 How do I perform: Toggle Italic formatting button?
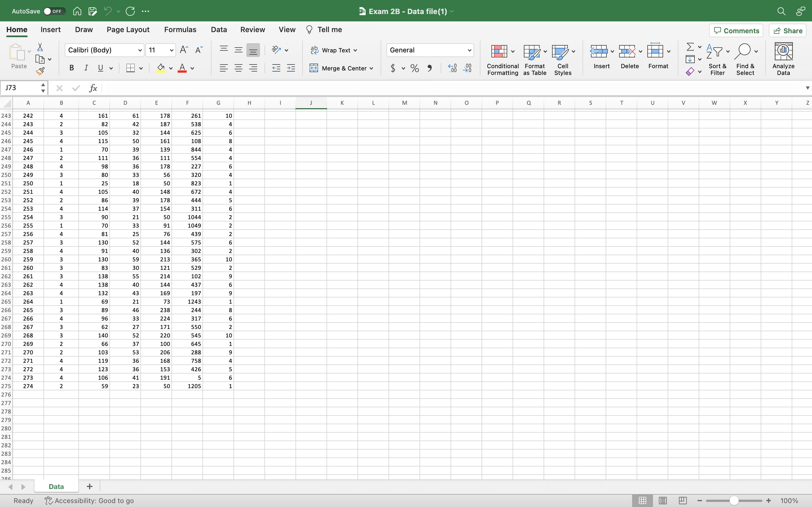[86, 68]
